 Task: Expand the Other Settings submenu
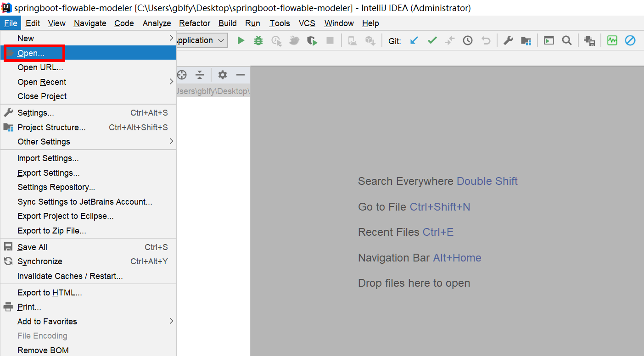[88, 142]
